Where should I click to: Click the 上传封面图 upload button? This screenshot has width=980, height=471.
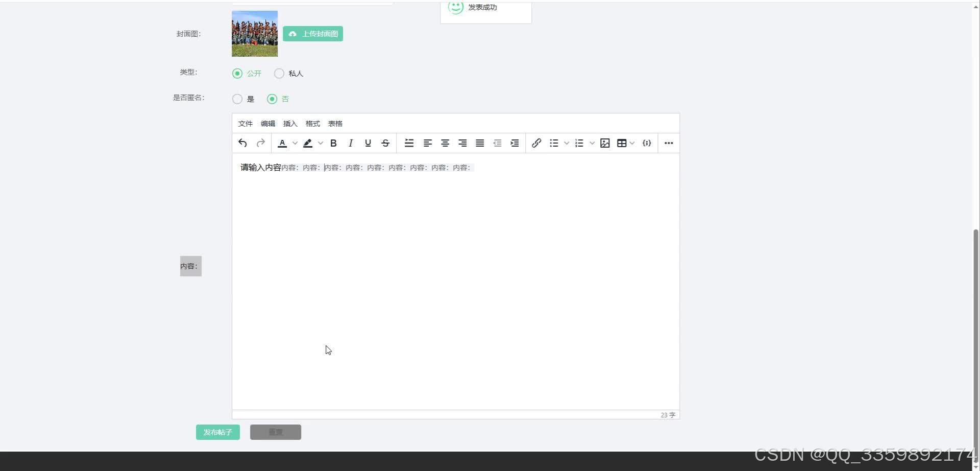(x=312, y=34)
